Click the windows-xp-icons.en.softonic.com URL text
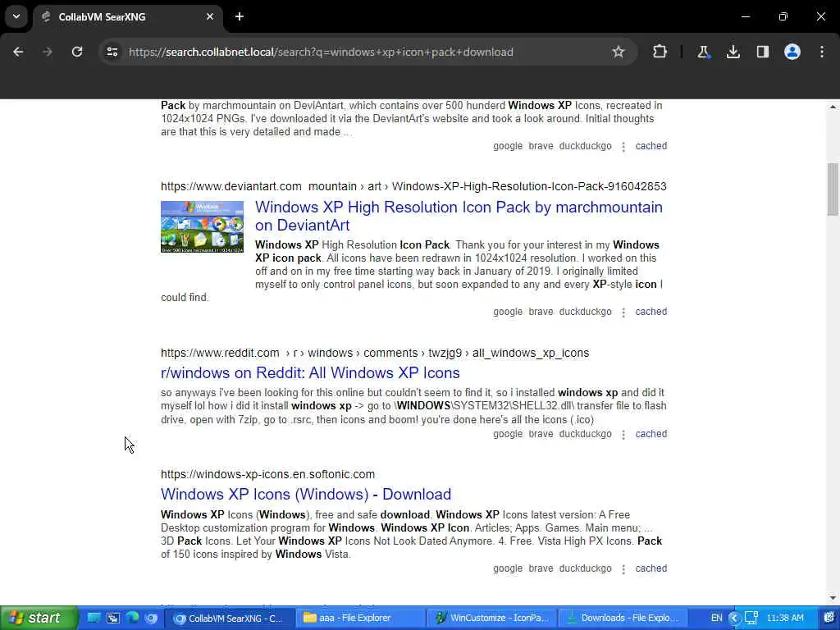840x630 pixels. [x=267, y=474]
